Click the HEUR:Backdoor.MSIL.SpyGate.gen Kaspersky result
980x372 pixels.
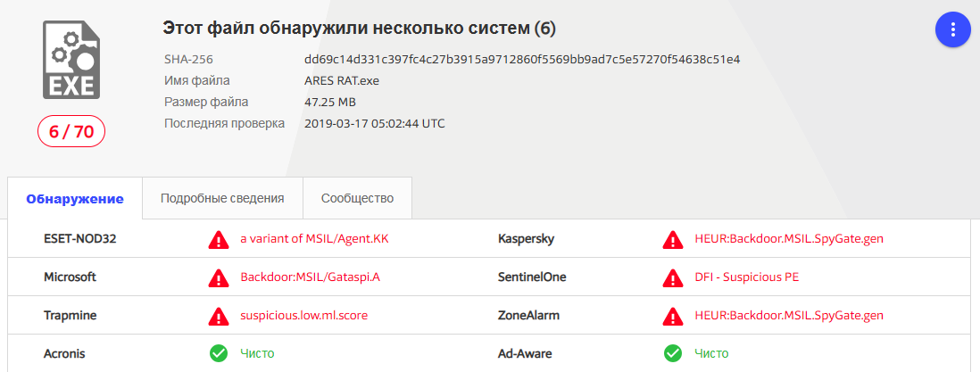(789, 239)
